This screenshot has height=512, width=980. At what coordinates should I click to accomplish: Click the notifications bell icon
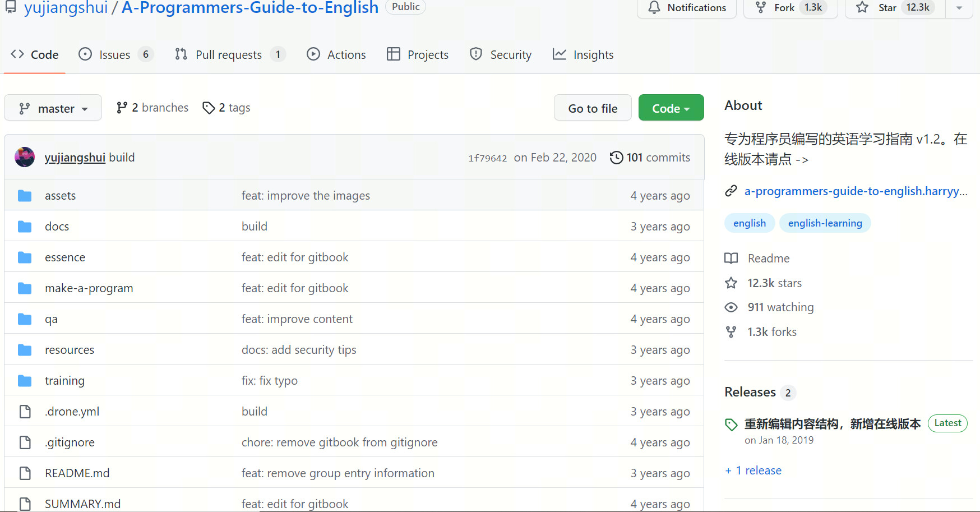(x=654, y=7)
